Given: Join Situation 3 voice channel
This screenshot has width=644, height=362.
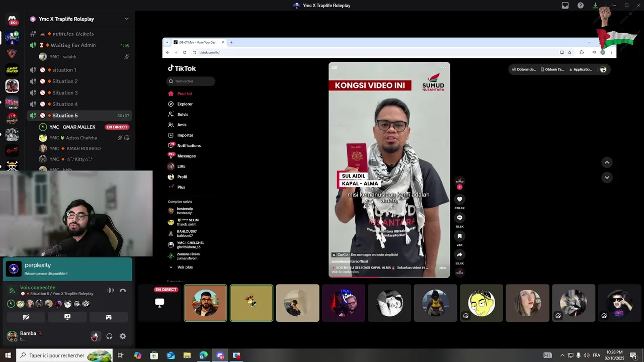Looking at the screenshot, I should click(x=80, y=93).
